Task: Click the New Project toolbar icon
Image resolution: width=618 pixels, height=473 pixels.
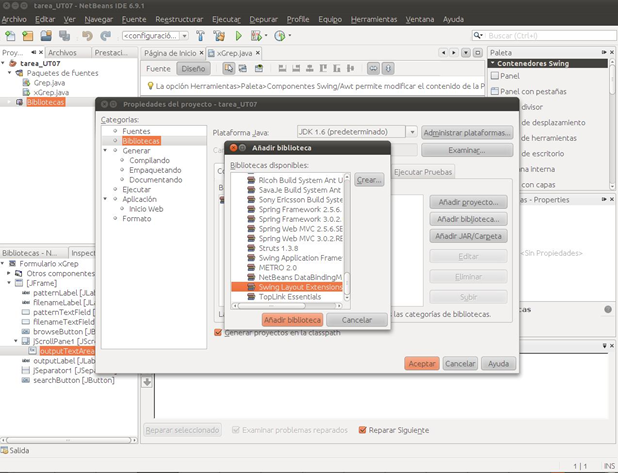Action: (28, 36)
